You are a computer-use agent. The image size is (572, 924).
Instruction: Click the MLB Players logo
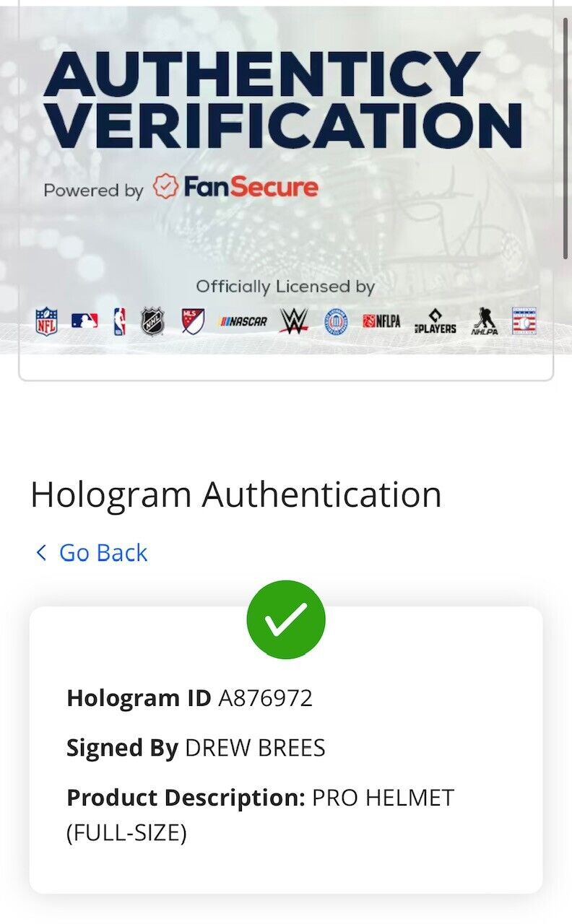435,322
